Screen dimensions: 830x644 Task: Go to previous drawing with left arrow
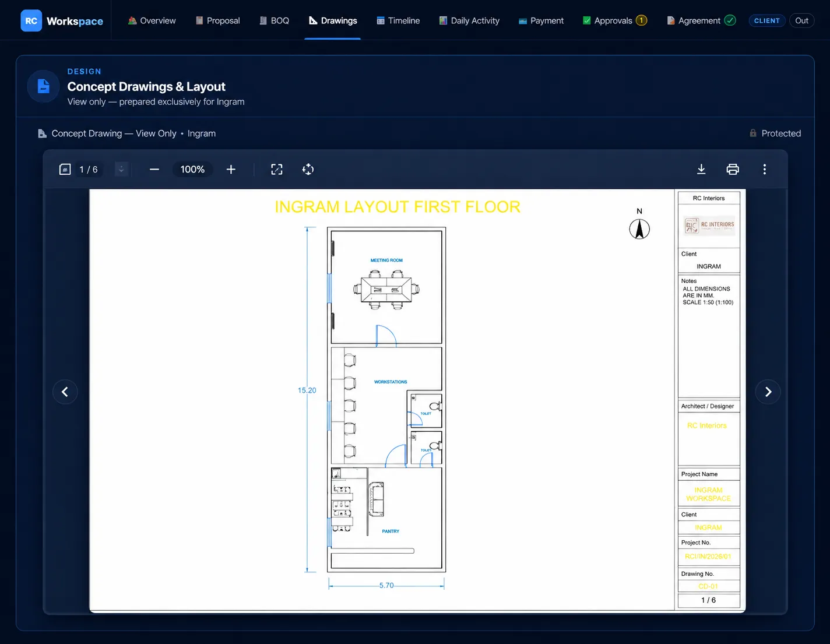coord(65,392)
